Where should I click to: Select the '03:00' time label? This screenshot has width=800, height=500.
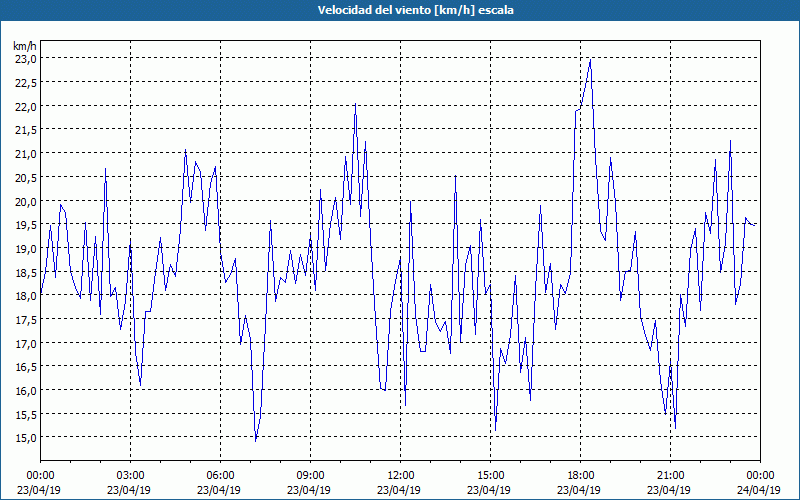(130, 476)
